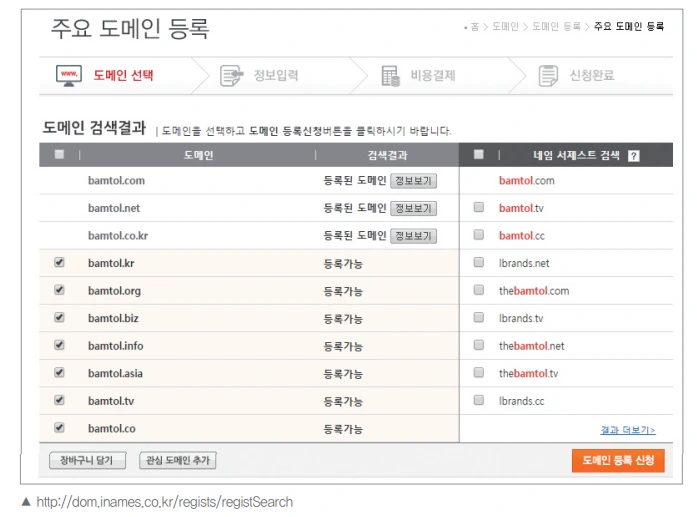
Task: Open the 네임 서제스트 검색 help question icon
Action: [634, 156]
